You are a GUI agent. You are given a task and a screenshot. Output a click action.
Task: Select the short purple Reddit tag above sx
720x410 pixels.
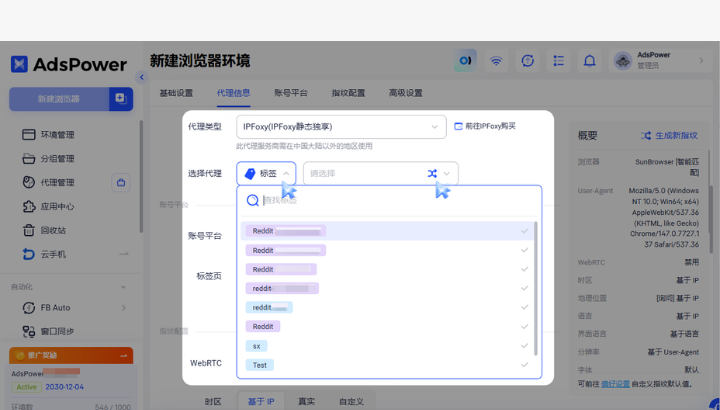pos(263,326)
